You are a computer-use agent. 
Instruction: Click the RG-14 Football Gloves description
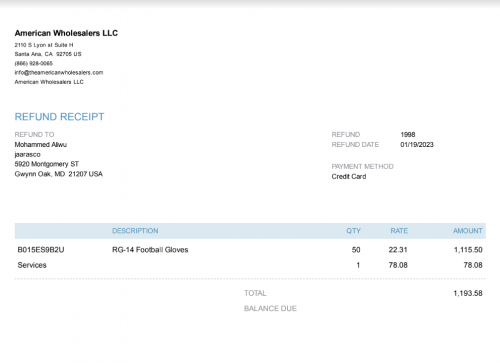[150, 250]
